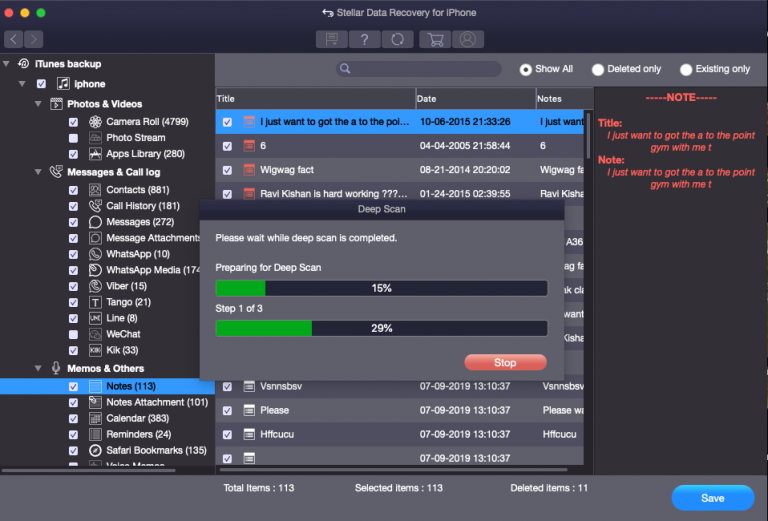Viewport: 768px width, 521px height.
Task: Collapse the iTunes backup tree node
Action: [7, 63]
